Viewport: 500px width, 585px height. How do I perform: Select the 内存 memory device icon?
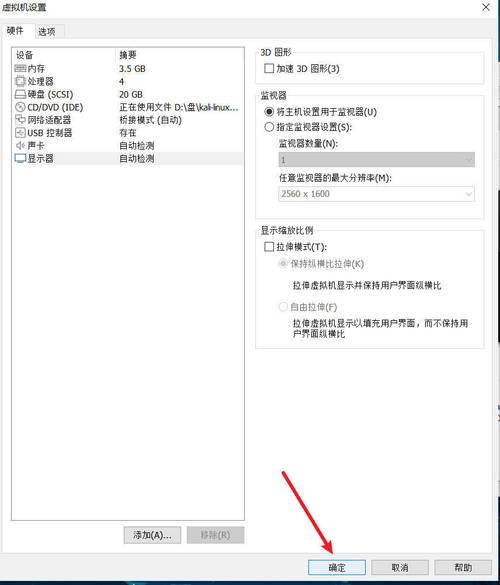20,69
